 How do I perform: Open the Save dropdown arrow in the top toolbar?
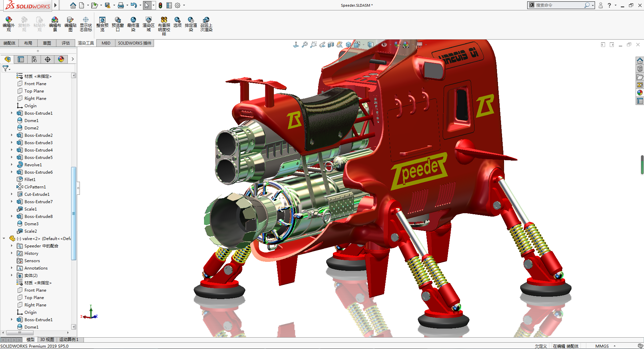(x=114, y=5)
